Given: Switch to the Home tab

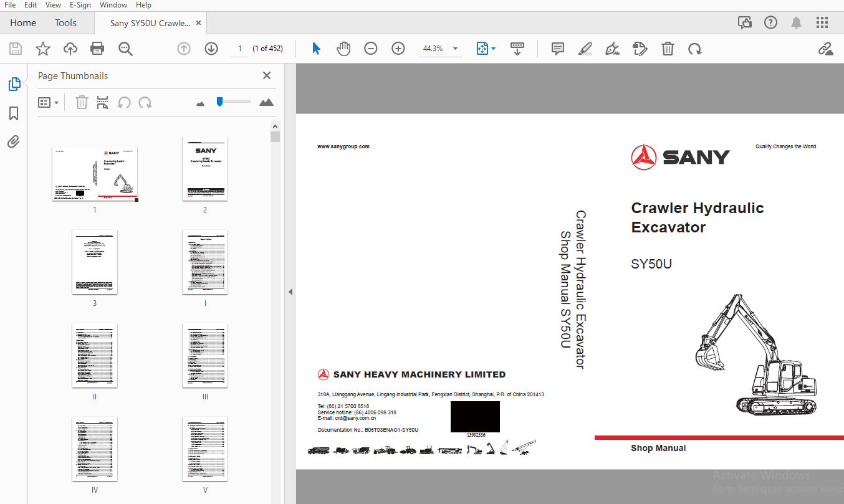Looking at the screenshot, I should [x=23, y=23].
